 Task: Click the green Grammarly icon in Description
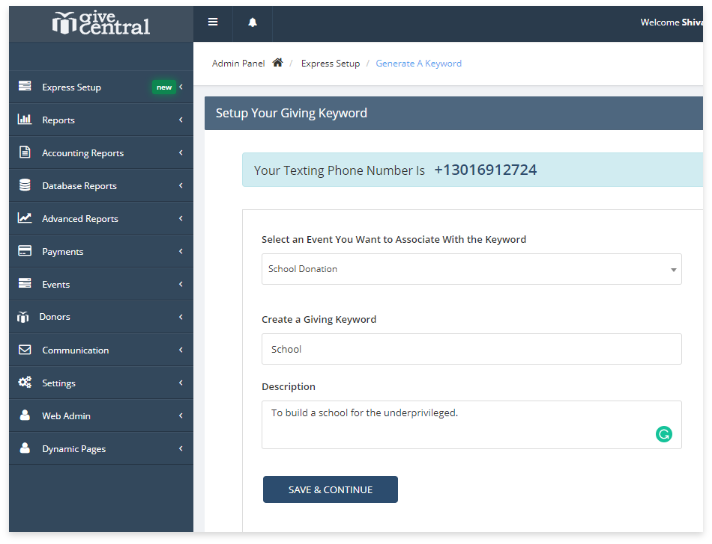coord(663,434)
